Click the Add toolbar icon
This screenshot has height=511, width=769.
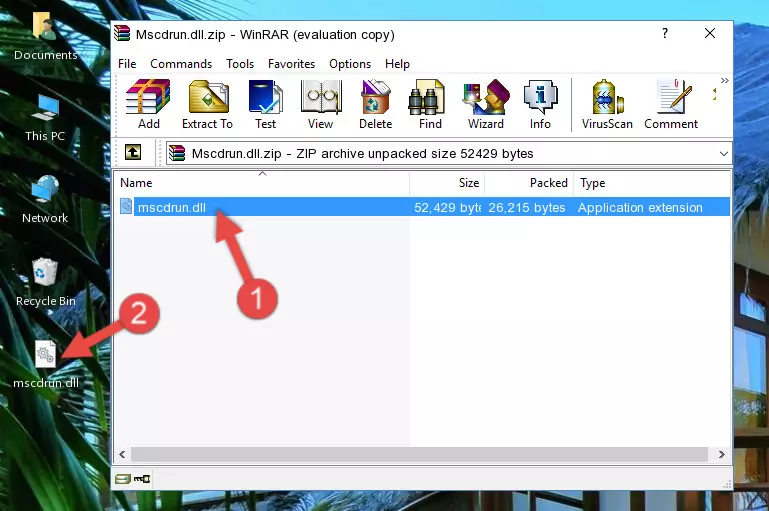[x=148, y=104]
